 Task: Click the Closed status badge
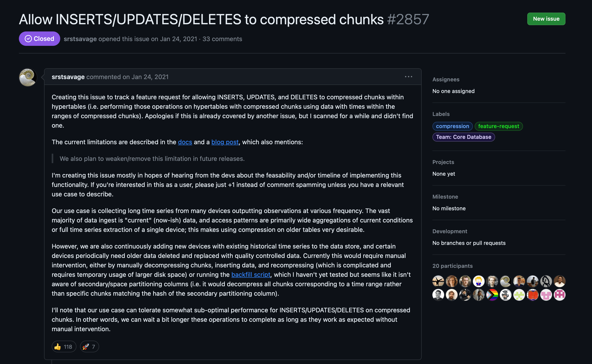40,38
